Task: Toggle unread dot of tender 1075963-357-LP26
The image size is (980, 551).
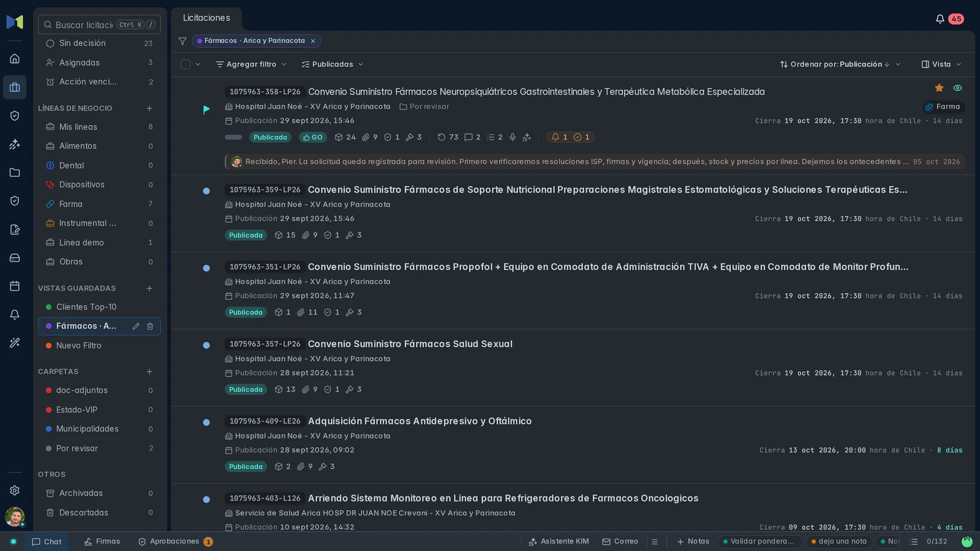Action: coord(206,345)
